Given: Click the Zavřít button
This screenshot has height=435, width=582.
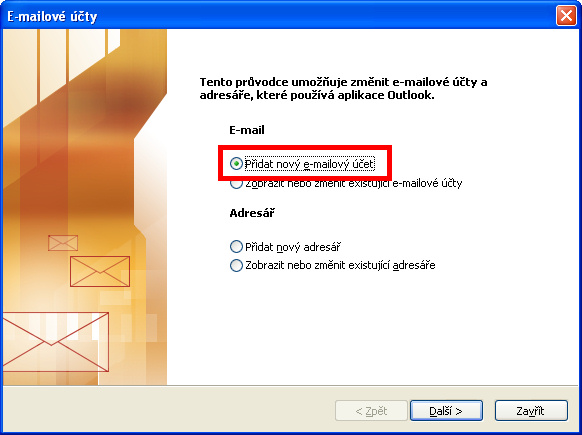Looking at the screenshot, I should [x=531, y=411].
